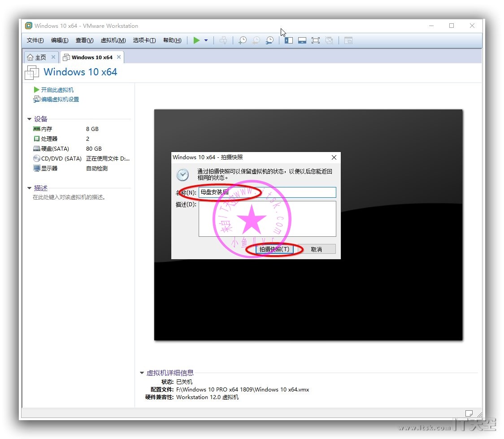Open the snapshot manager wrench-clock icon
The height and width of the screenshot is (439, 504).
pyautogui.click(x=269, y=40)
